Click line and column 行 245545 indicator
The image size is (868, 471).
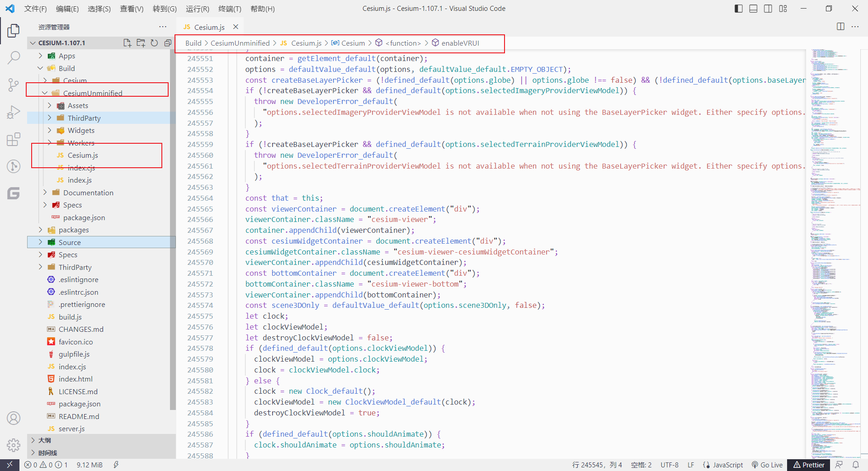(x=597, y=465)
